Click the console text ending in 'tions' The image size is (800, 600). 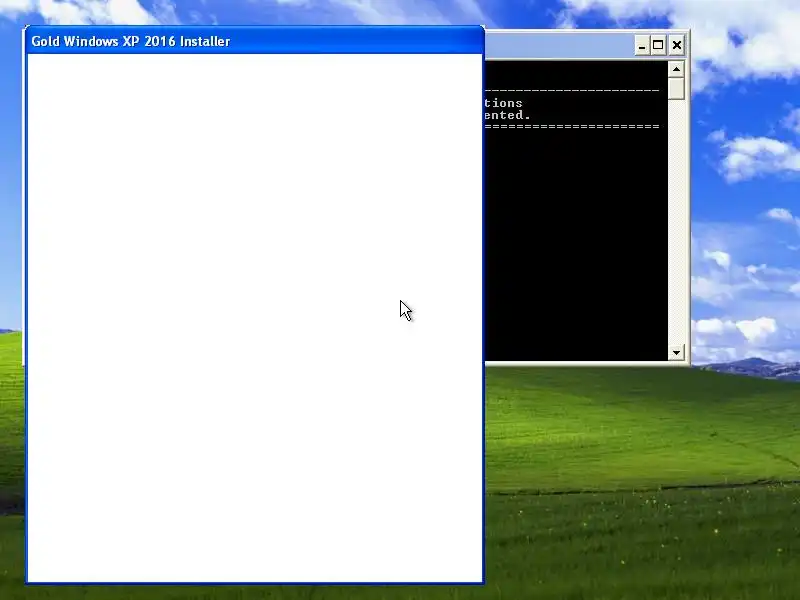point(503,103)
